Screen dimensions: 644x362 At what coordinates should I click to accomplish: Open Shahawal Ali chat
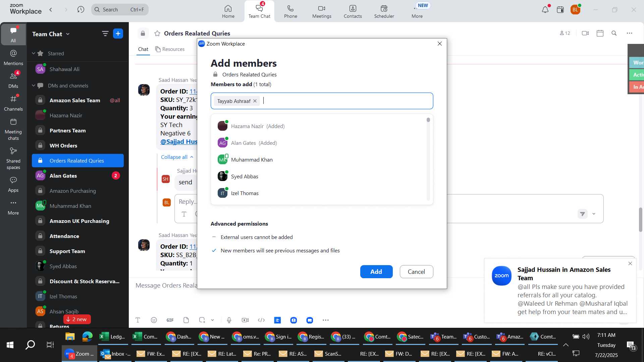[78, 69]
